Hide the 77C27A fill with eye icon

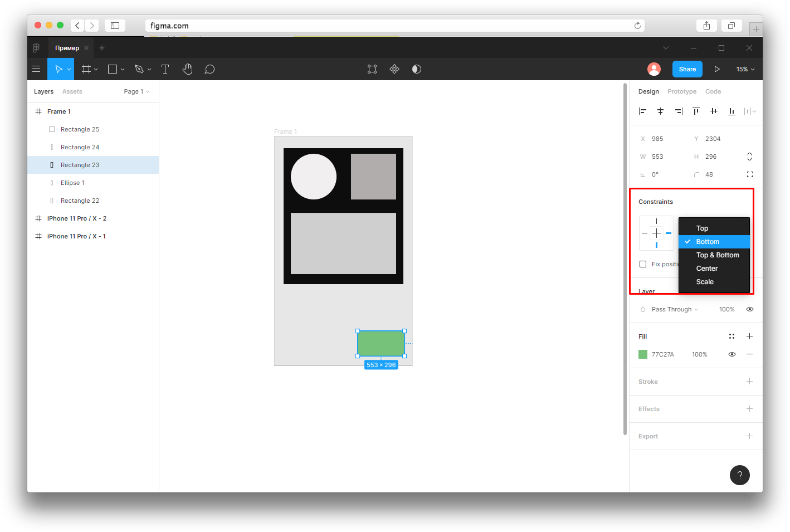(x=732, y=354)
